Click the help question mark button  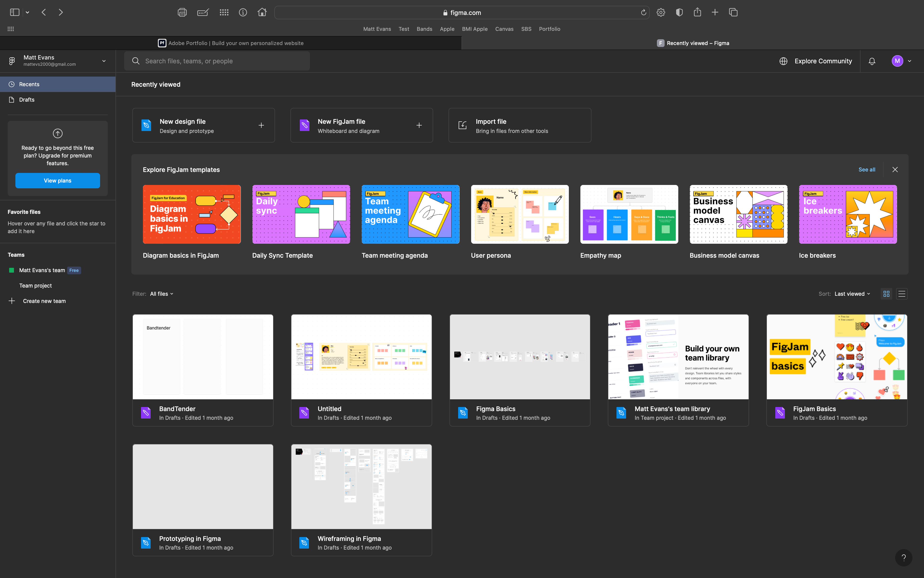[903, 558]
